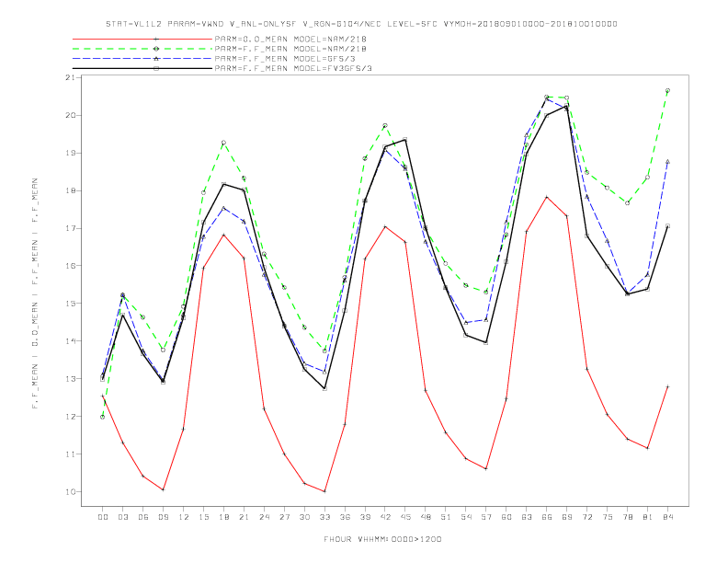Click x-axis forecast hour label 06
Viewport: 728px width, 563px height.
pos(143,517)
